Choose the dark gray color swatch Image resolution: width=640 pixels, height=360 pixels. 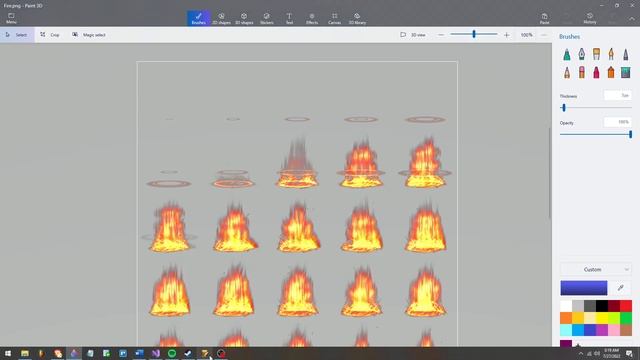point(590,306)
